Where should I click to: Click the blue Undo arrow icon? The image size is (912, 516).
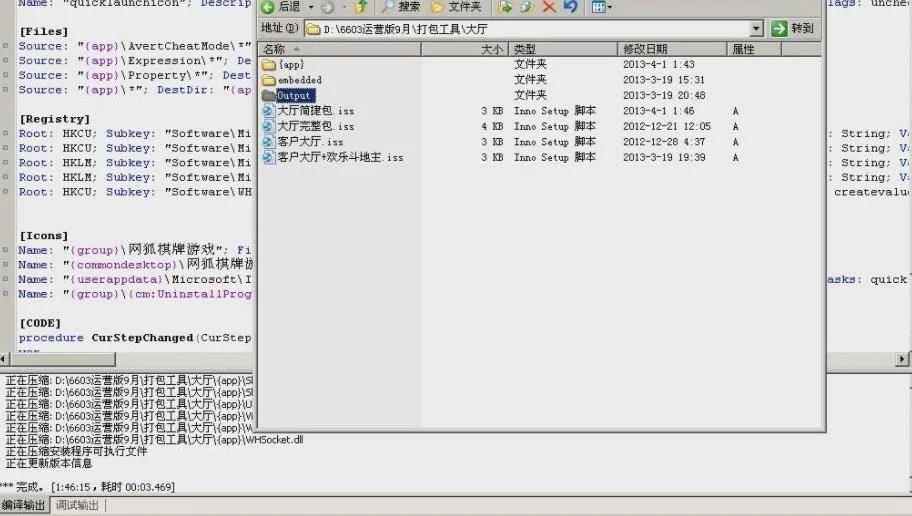tap(571, 7)
